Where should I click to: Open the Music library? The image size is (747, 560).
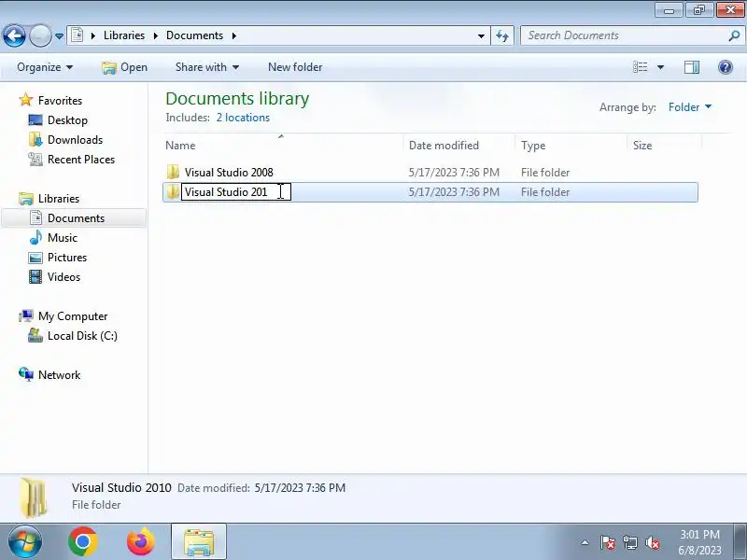62,238
